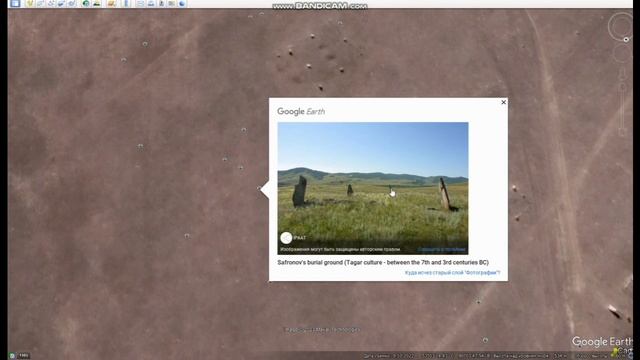Viewport: 640px width, 360px height.
Task: Click the Save Image toolbar icon
Action: point(161,3)
